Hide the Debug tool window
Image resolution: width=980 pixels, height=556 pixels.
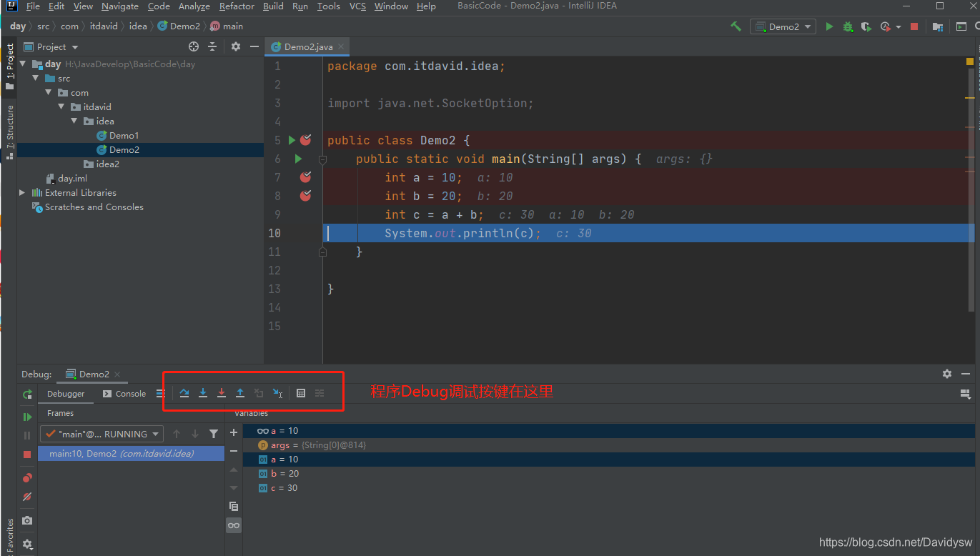pos(966,374)
